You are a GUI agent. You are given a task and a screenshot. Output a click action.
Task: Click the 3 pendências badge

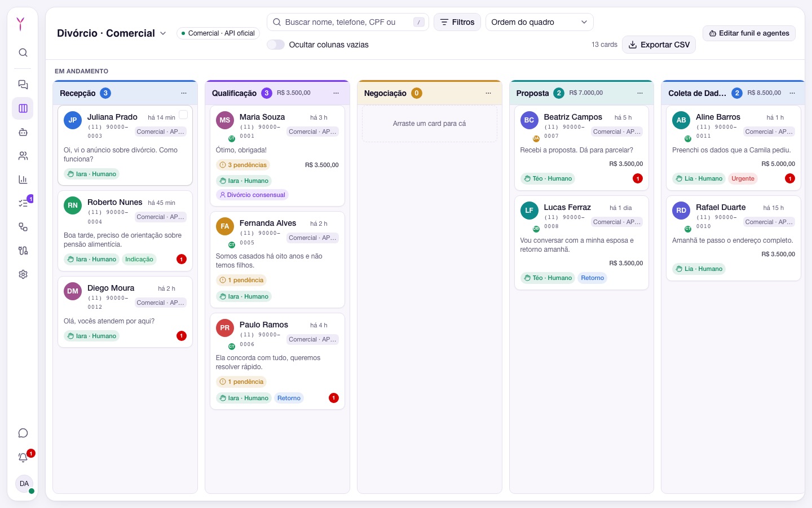click(244, 165)
